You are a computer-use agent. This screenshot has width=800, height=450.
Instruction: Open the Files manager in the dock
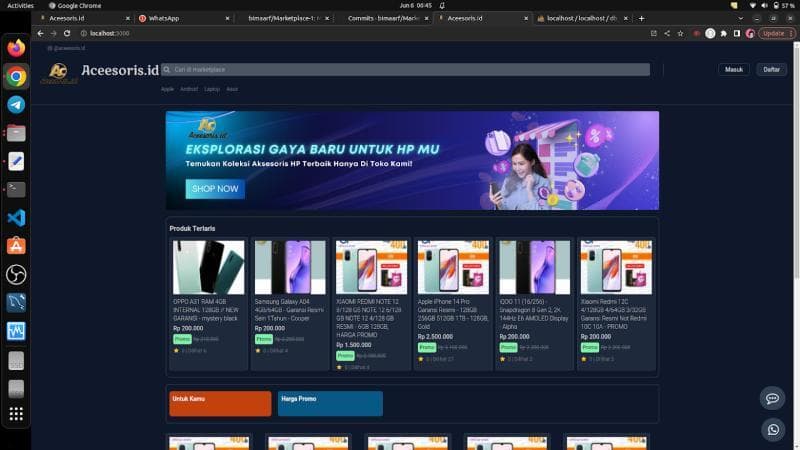(x=16, y=133)
